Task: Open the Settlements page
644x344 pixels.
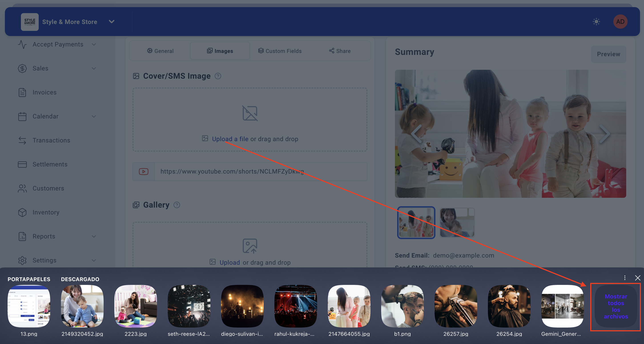Action: 50,164
